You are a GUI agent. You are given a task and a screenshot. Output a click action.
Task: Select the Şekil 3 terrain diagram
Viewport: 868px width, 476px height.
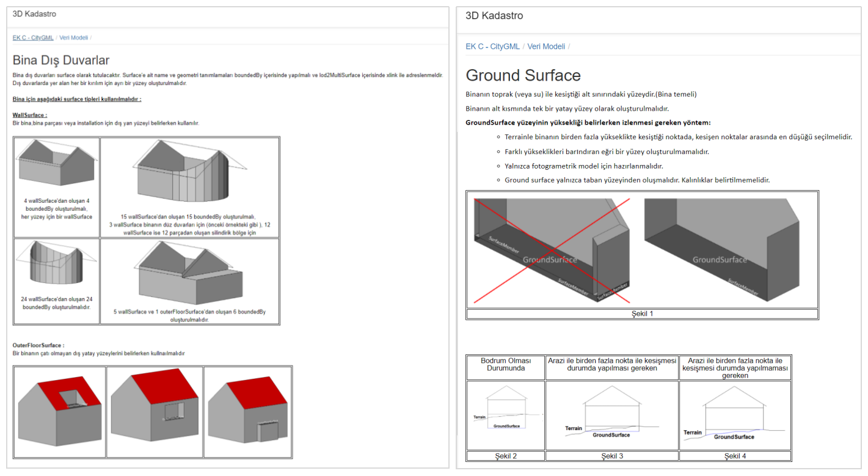[x=611, y=412]
